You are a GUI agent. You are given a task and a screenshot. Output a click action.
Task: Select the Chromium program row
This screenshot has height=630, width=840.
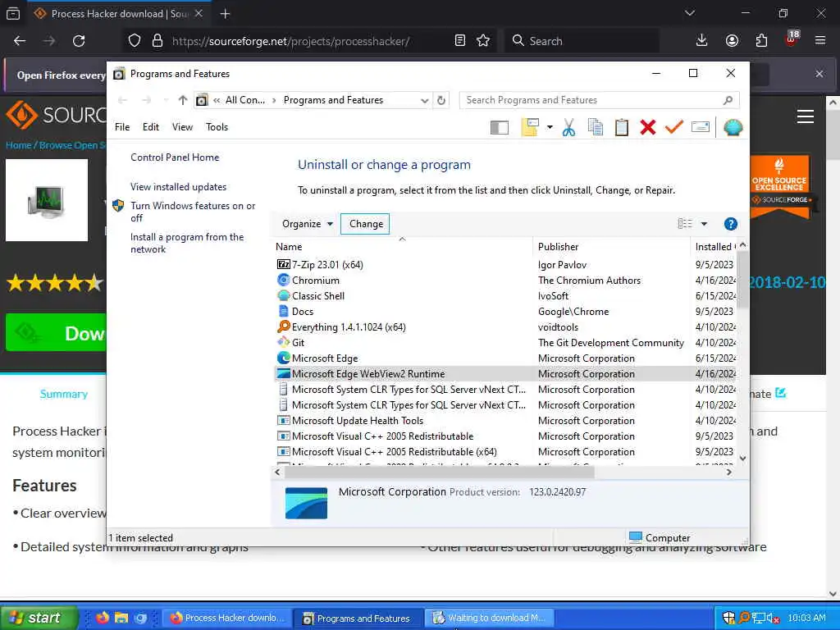coord(504,281)
